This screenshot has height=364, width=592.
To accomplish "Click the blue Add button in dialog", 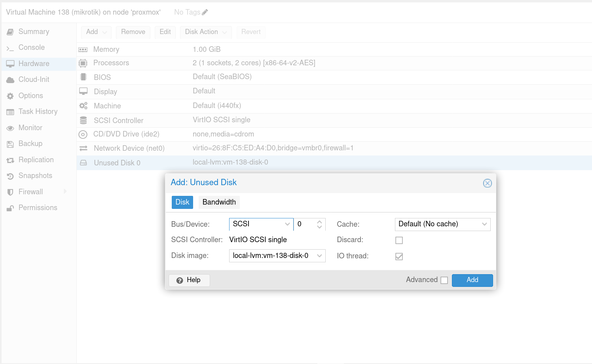I will coord(472,280).
